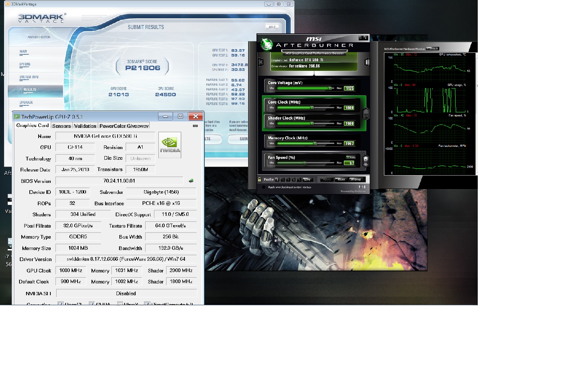
Task: Toggle Auto fan speed in Afterburner
Action: point(351,157)
